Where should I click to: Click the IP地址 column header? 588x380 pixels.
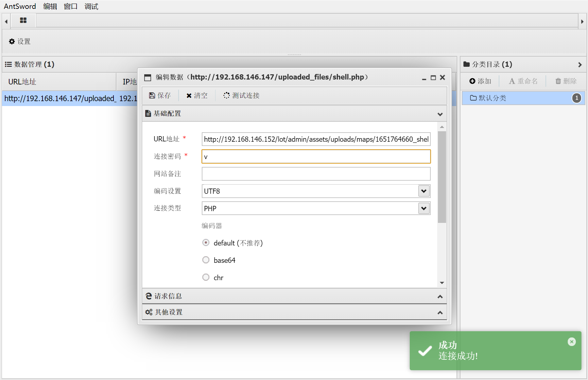130,81
